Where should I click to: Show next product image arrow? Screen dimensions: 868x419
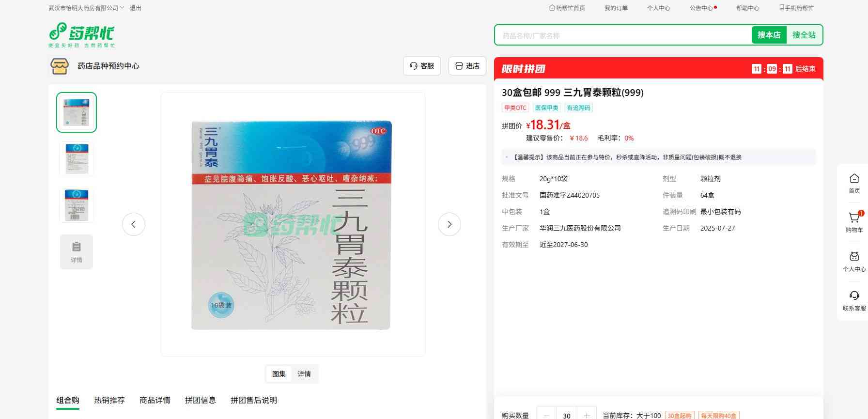click(x=449, y=224)
